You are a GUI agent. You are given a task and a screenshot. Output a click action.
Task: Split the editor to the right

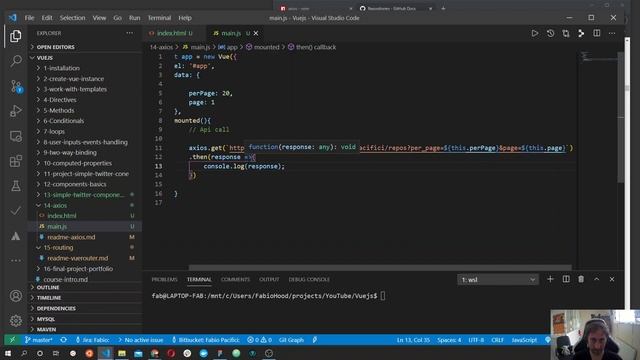click(597, 33)
